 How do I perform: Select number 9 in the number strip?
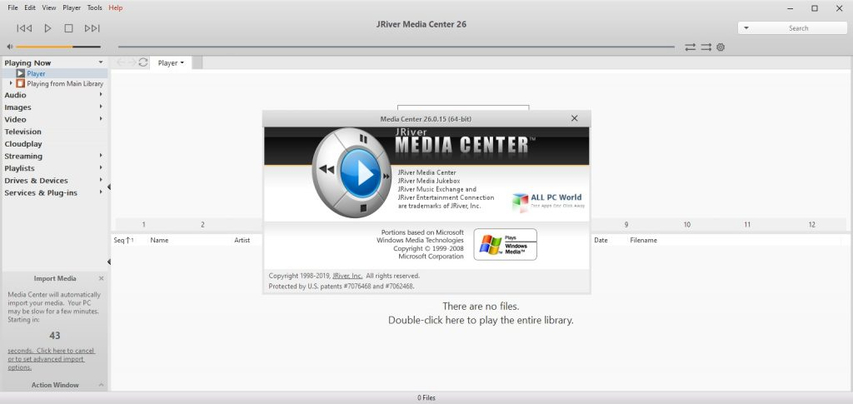[x=626, y=225]
